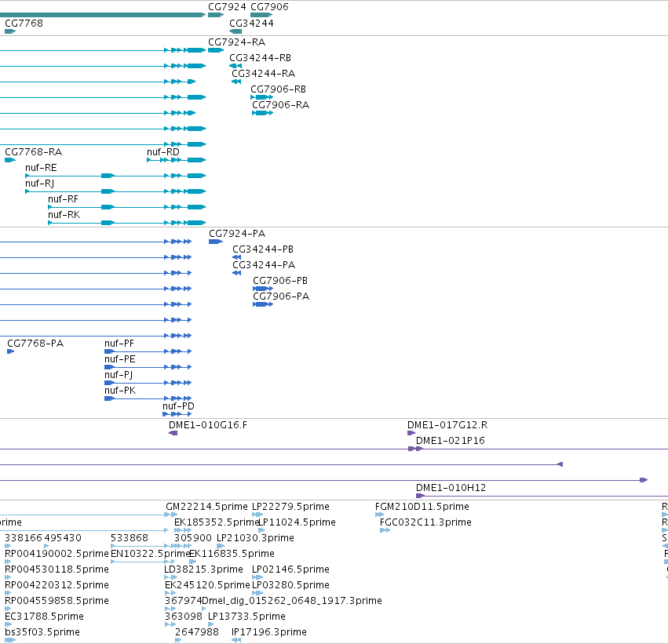Image resolution: width=668 pixels, height=644 pixels.
Task: Select EST label GM22214.5prime
Action: click(206, 507)
